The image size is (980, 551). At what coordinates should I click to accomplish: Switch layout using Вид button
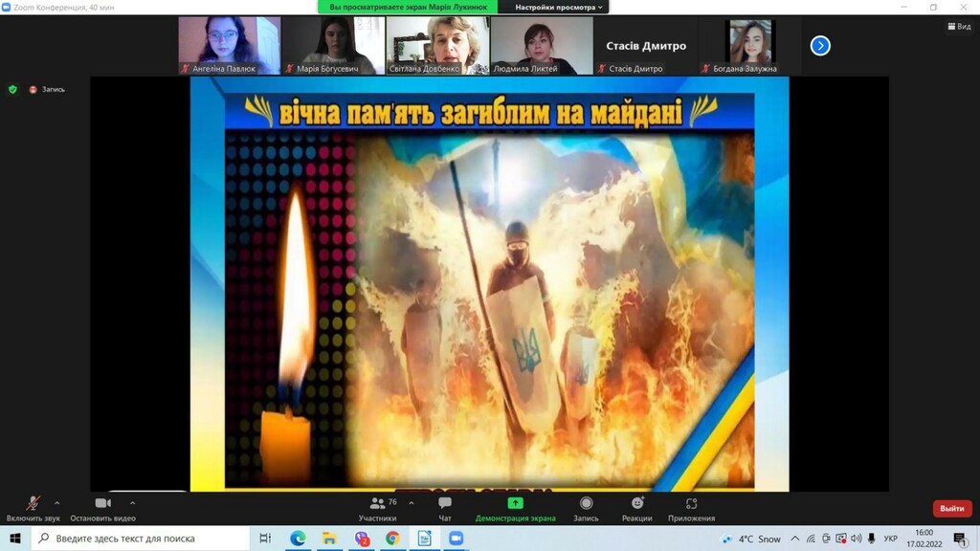pos(958,27)
